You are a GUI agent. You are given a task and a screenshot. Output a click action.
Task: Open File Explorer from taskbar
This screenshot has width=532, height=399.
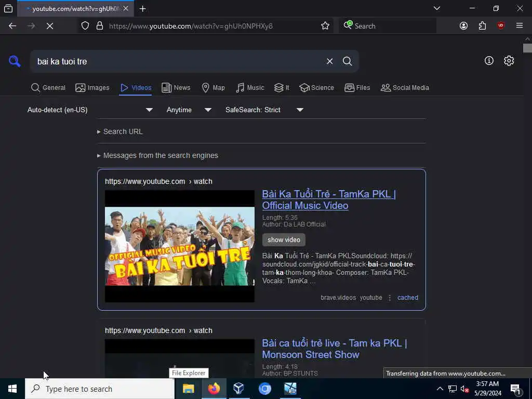188,389
